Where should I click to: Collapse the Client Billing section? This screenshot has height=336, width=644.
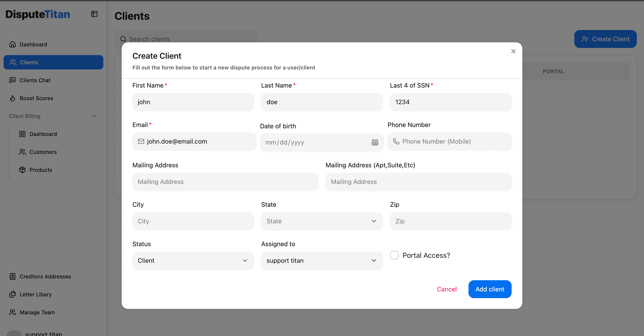[94, 116]
